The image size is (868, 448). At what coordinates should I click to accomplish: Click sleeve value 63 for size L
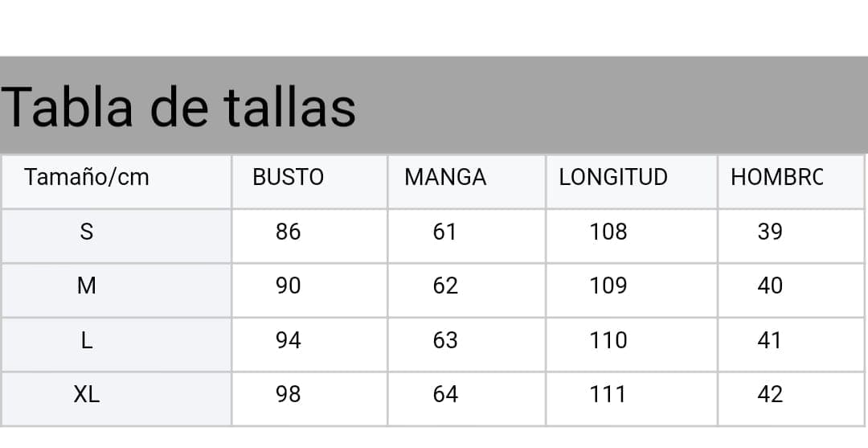click(x=445, y=340)
